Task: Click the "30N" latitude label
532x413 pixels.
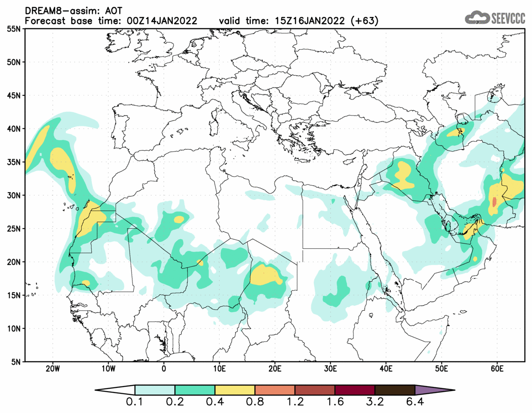Action: tap(14, 195)
